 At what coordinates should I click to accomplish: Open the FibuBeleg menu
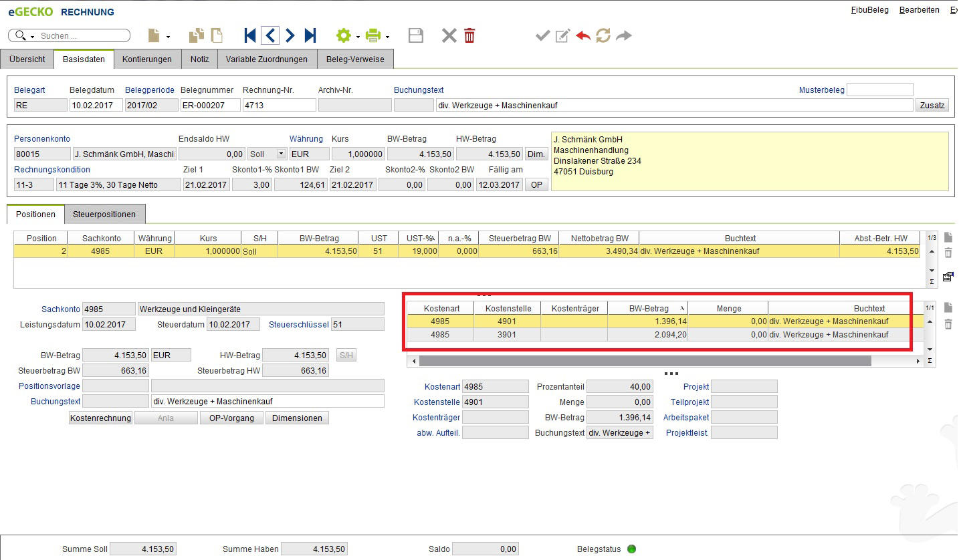point(869,10)
